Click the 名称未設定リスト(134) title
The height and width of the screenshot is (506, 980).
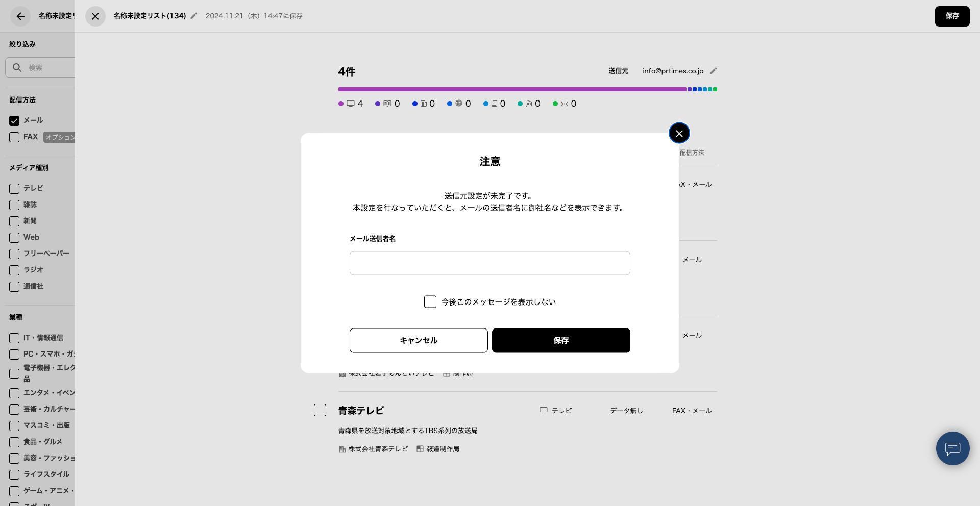(150, 16)
